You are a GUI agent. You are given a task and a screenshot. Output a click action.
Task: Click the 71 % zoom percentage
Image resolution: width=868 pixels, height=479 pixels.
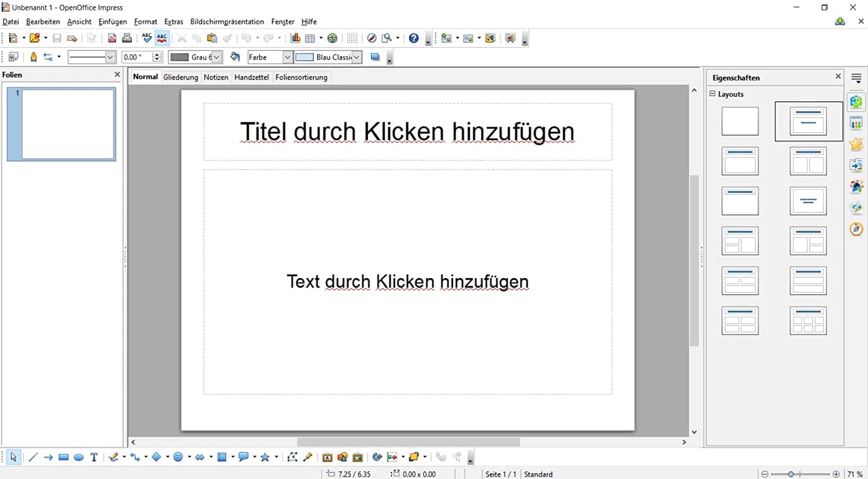(855, 474)
